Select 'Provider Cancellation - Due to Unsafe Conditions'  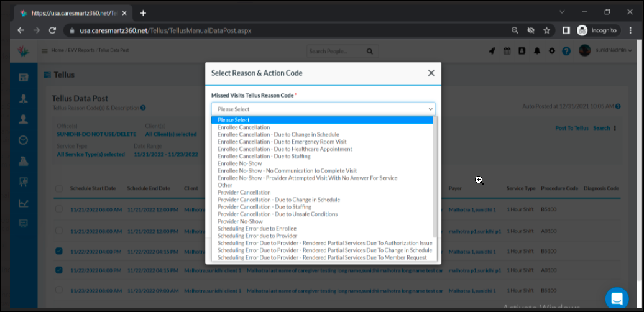277,214
